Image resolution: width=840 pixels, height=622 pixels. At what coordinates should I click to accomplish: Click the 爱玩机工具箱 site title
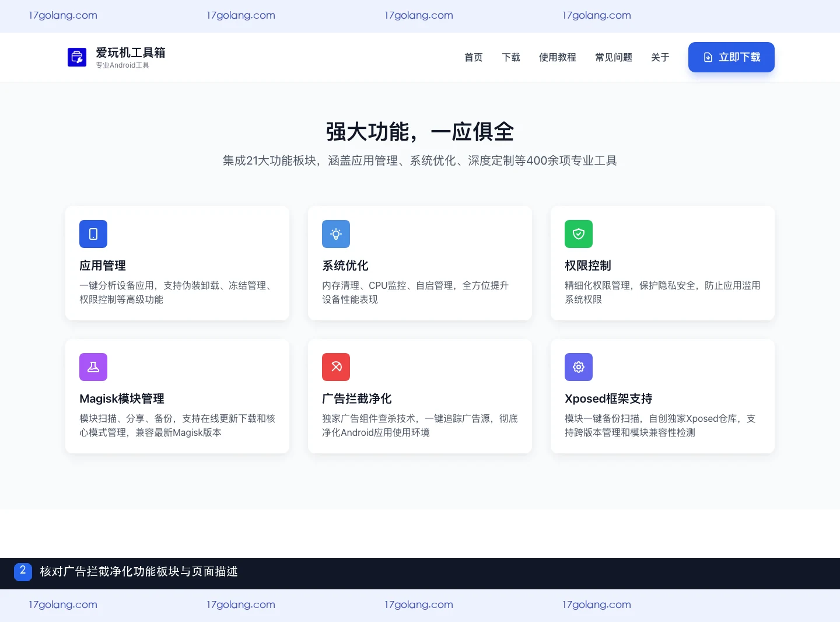(x=131, y=53)
